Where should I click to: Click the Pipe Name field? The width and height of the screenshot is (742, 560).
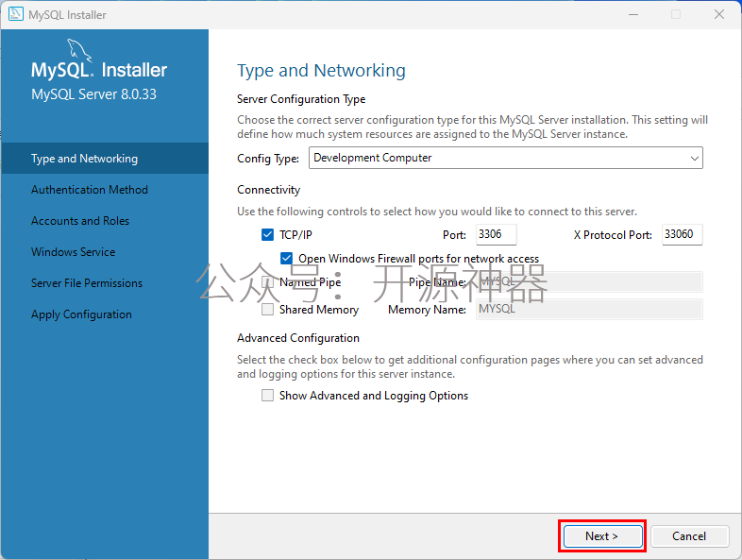[x=589, y=281]
